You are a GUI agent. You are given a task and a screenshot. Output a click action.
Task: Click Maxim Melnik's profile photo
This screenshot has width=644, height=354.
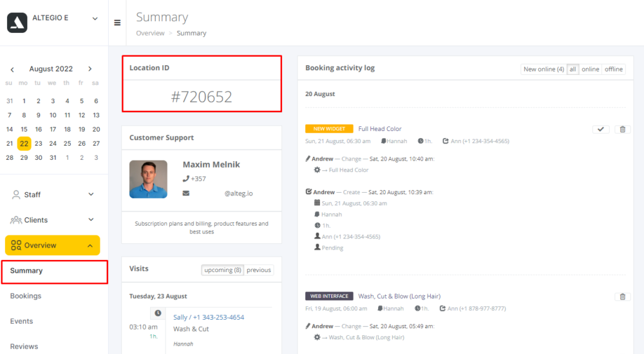(148, 179)
